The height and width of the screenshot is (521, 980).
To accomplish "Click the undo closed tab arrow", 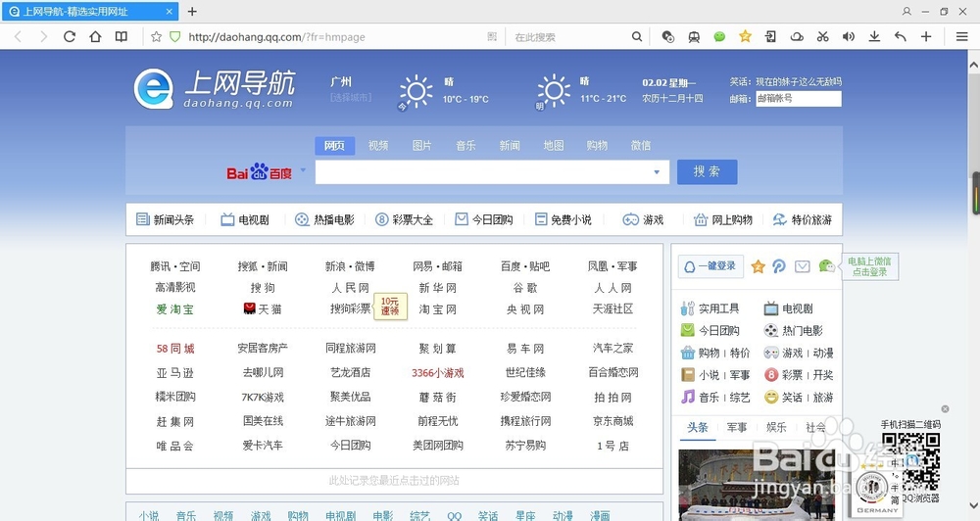I will [900, 37].
